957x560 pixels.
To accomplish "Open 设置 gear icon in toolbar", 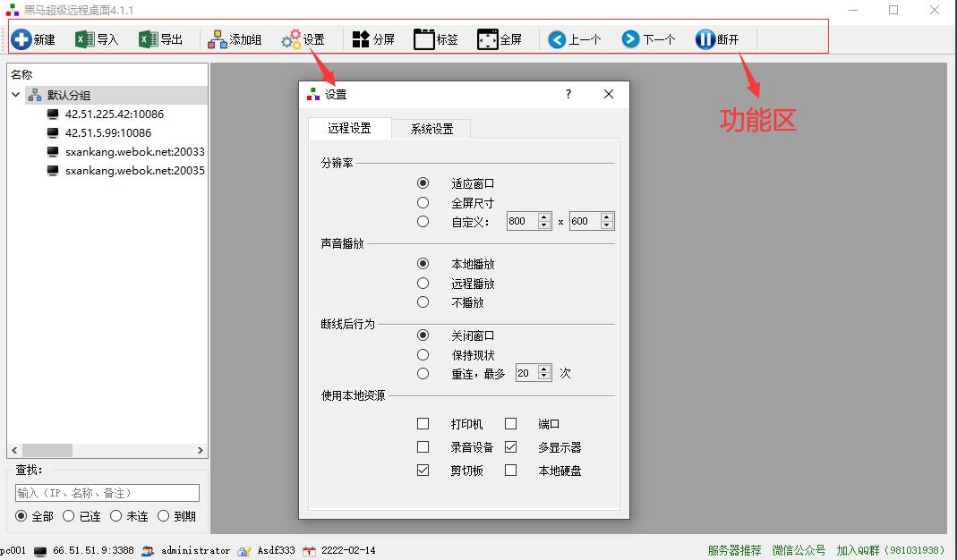I will point(291,39).
